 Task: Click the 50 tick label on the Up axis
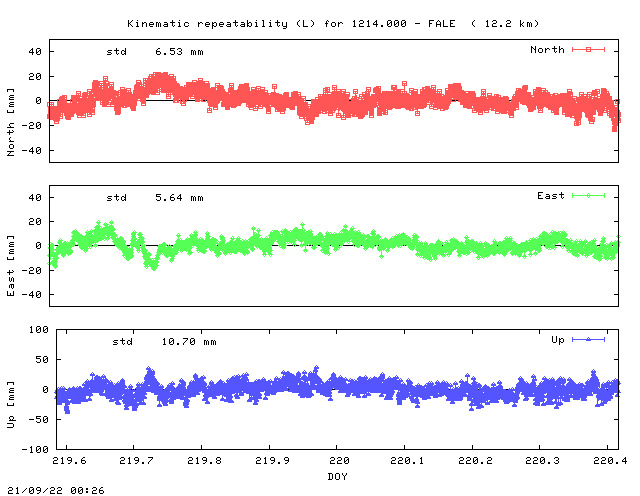[42, 360]
